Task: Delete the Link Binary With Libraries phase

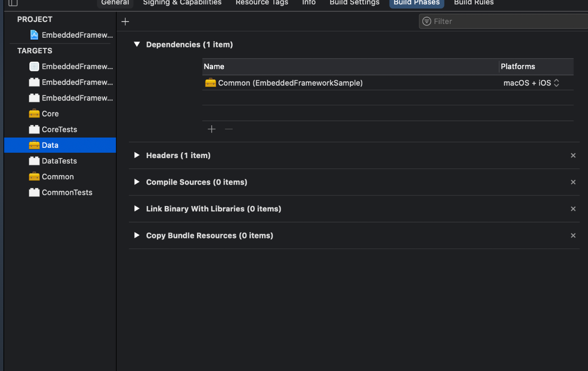Action: tap(573, 209)
